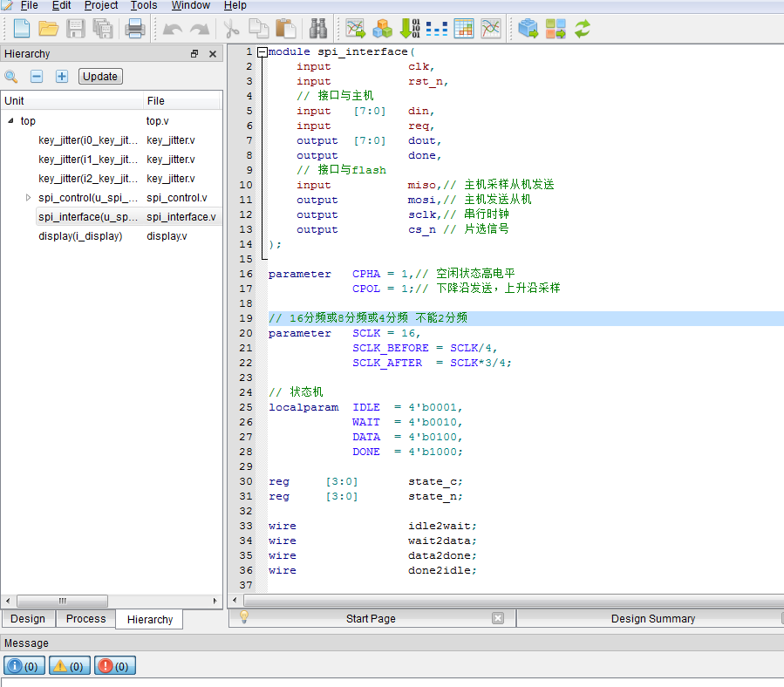
Task: Click the binoculars Find icon
Action: point(318,29)
